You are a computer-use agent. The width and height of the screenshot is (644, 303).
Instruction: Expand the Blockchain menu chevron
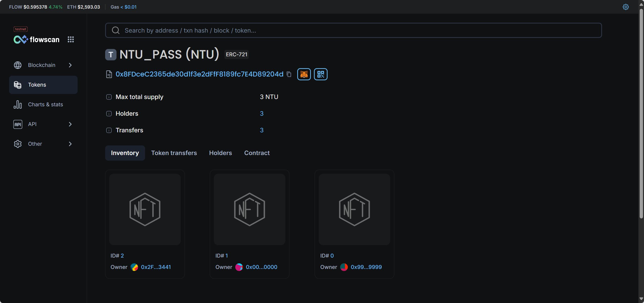70,65
